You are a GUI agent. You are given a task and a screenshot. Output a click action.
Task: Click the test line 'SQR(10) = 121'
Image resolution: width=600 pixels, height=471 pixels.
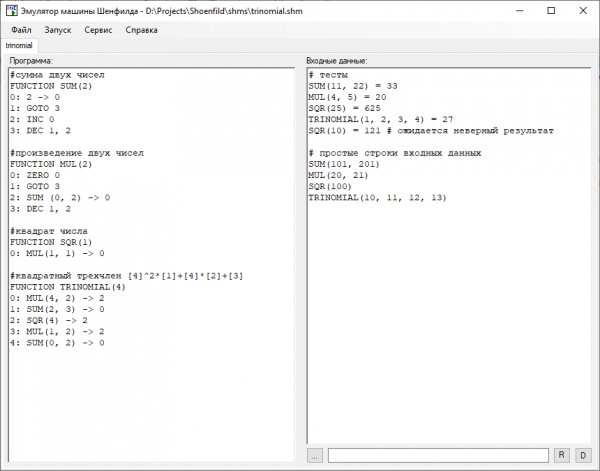pos(344,130)
